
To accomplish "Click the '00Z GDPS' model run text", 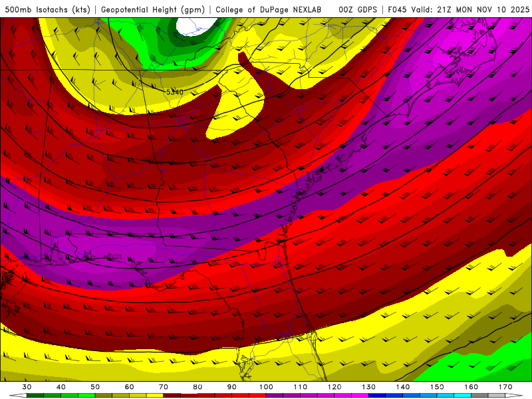I will point(358,10).
